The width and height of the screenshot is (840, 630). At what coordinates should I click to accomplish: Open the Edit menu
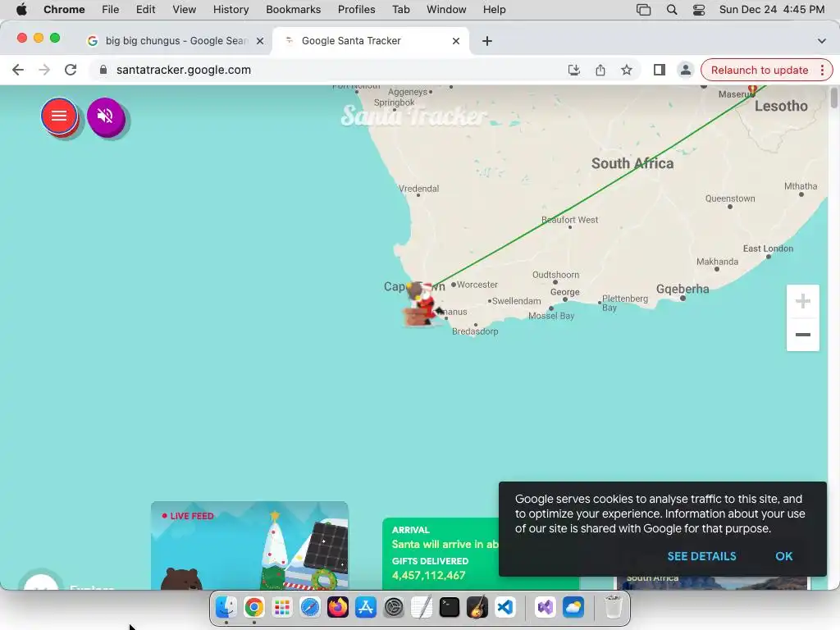coord(145,10)
